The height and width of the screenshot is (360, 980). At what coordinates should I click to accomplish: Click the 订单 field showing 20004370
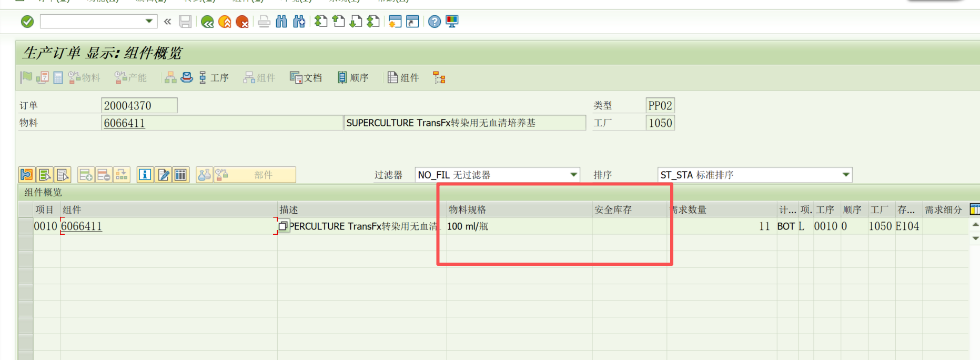point(139,105)
